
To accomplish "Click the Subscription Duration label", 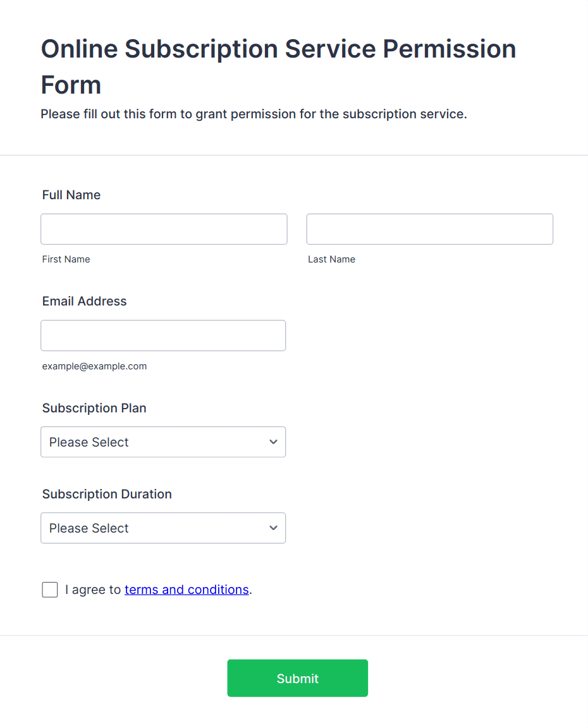I will pos(107,494).
